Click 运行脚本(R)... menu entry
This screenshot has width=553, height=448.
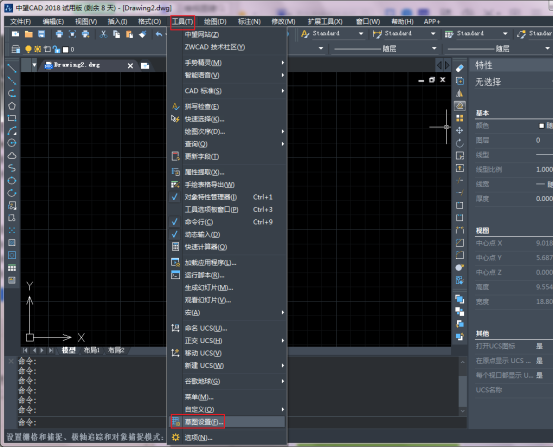click(x=227, y=275)
